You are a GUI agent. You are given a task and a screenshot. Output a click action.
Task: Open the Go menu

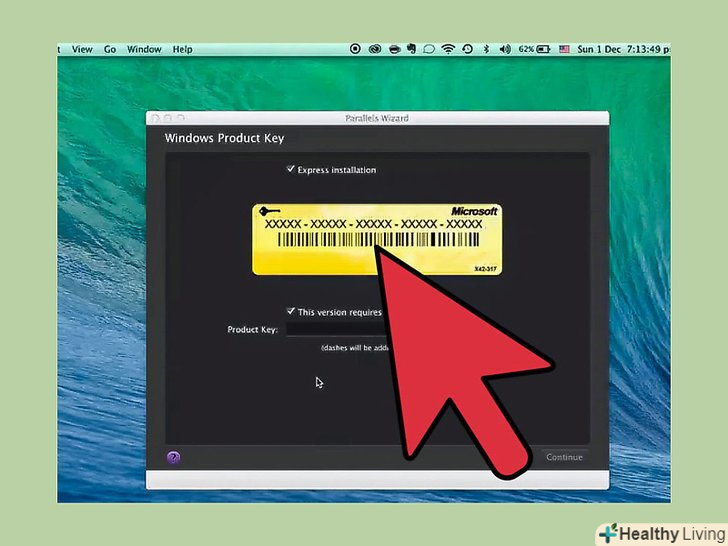pos(110,49)
